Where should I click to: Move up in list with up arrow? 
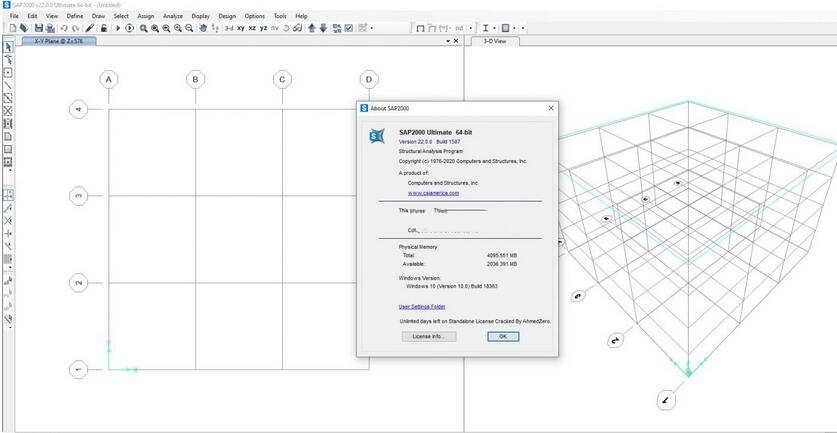[312, 28]
